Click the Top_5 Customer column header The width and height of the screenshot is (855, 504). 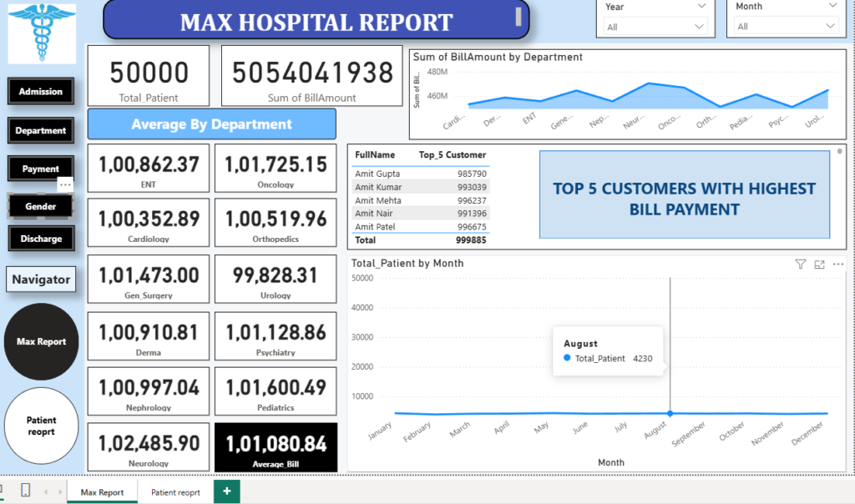point(452,154)
